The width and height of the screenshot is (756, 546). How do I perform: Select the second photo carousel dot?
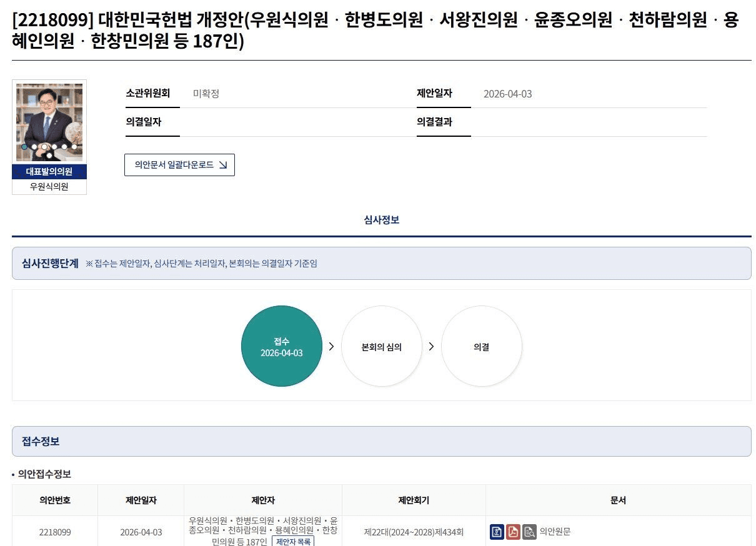coord(34,147)
